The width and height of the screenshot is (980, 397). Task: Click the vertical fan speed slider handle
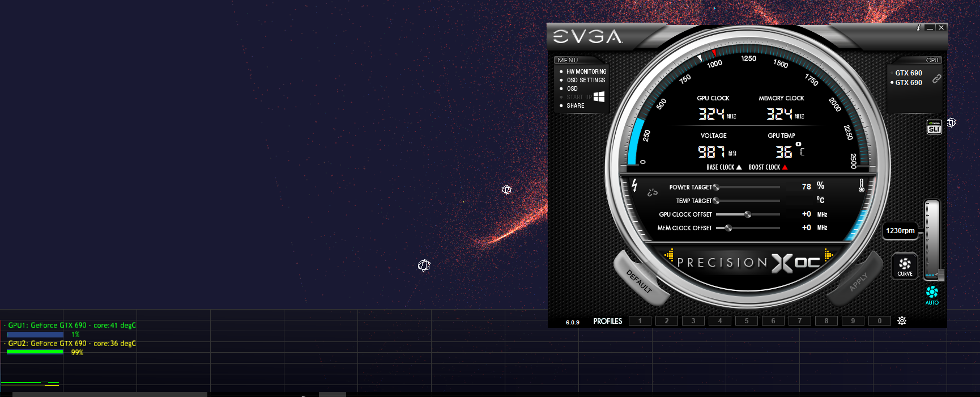tap(941, 274)
